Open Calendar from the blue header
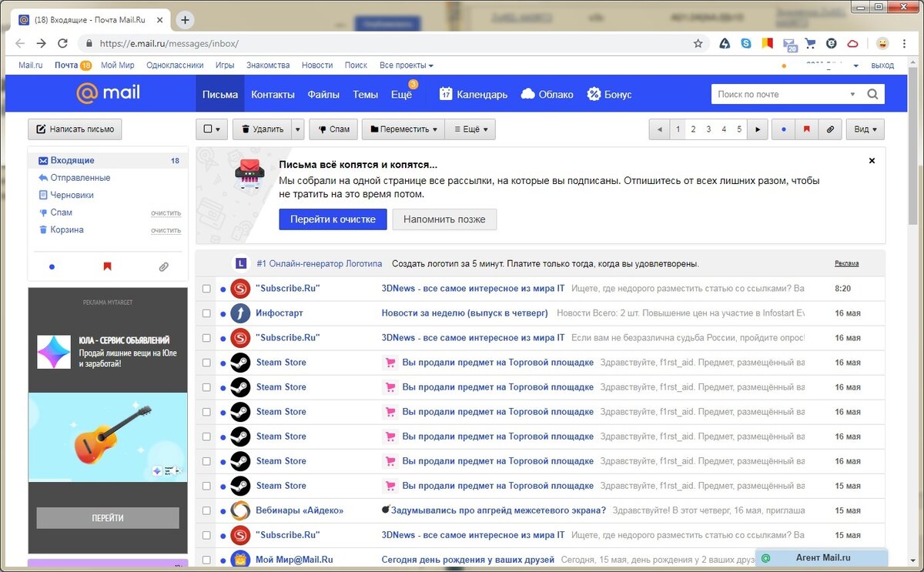Screen dimensions: 924x572 point(473,94)
